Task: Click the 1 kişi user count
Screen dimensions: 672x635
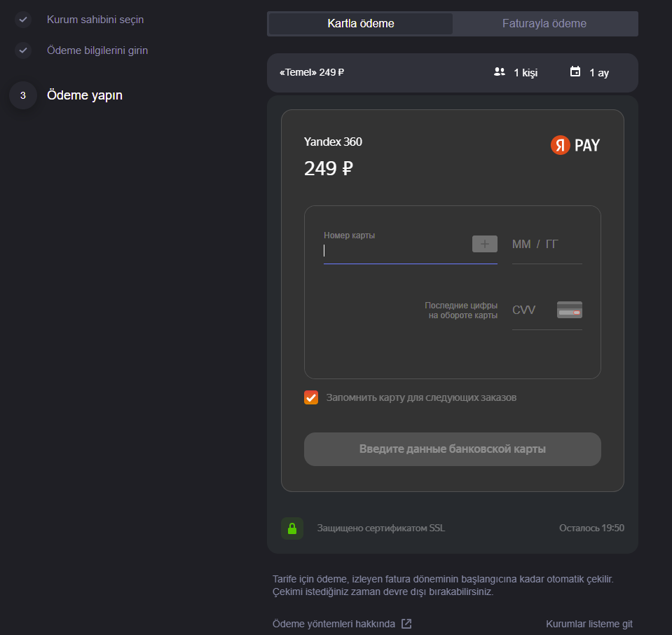Action: pyautogui.click(x=526, y=72)
